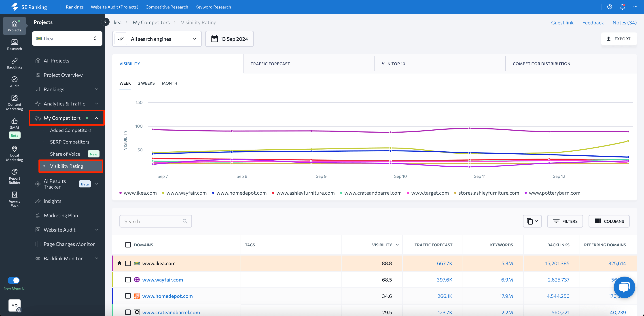Open the support chat bubble
The height and width of the screenshot is (316, 644).
click(x=624, y=287)
